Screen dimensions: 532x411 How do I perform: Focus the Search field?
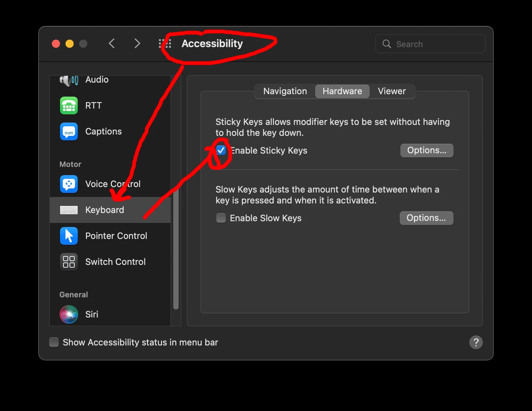pyautogui.click(x=430, y=44)
